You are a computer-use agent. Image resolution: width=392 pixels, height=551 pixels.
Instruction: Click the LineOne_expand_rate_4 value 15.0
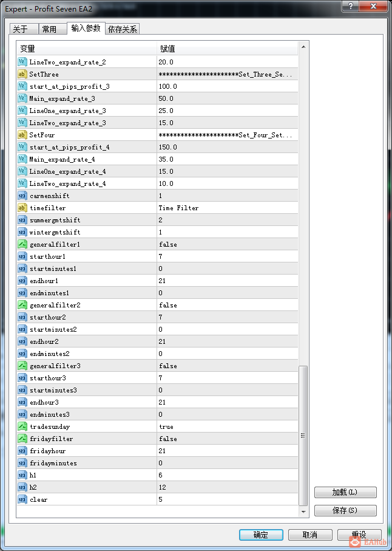166,171
